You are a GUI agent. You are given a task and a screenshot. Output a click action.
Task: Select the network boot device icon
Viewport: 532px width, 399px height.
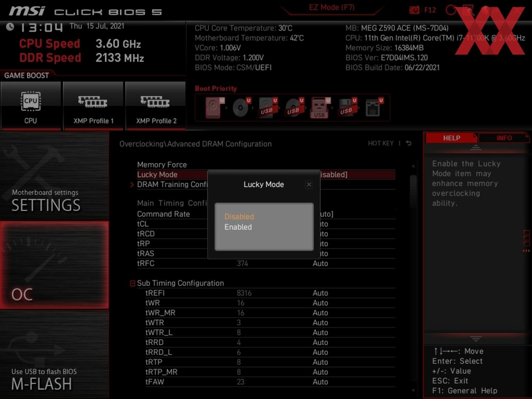tap(374, 107)
